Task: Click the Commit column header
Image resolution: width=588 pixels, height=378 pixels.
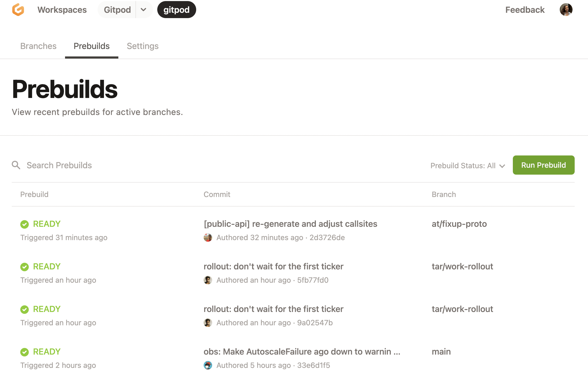Action: (217, 194)
